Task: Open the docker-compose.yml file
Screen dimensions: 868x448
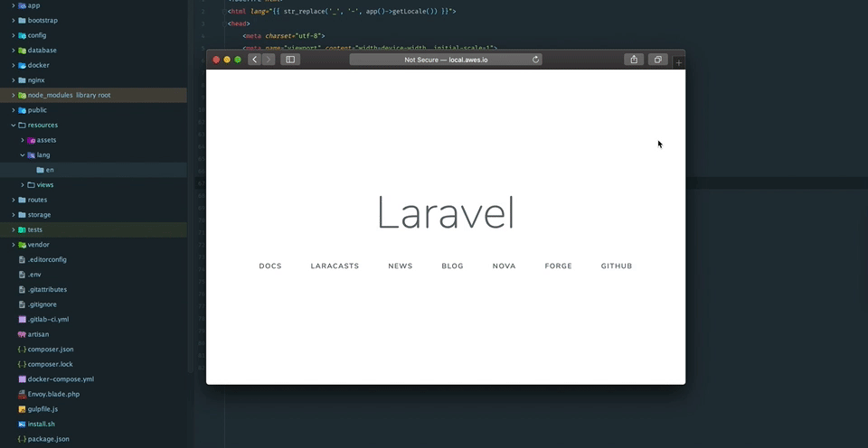Action: pos(61,378)
